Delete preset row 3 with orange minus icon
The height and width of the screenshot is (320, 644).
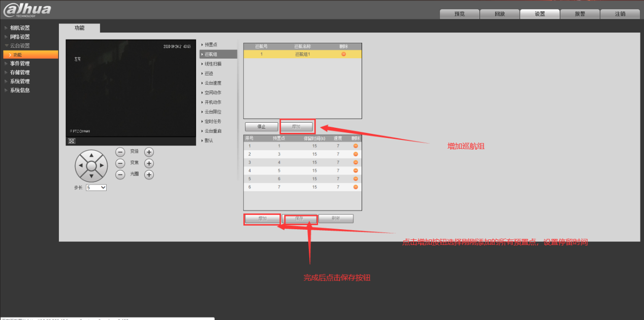(x=356, y=162)
